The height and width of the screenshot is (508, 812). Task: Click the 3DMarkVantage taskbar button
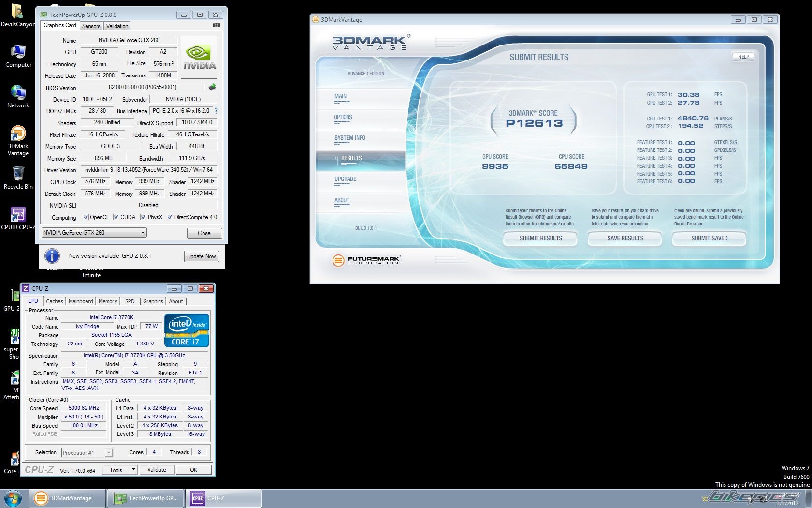point(67,498)
